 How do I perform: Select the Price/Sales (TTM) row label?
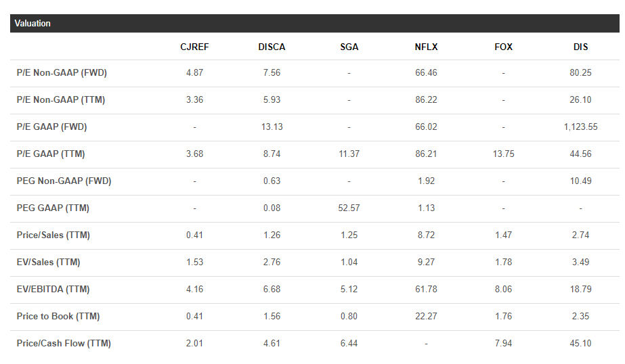53,235
